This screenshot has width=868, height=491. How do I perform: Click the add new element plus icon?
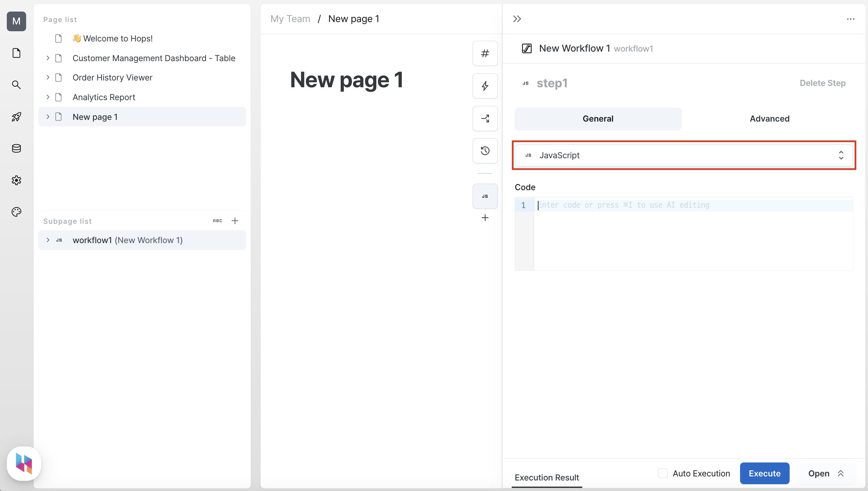click(485, 218)
